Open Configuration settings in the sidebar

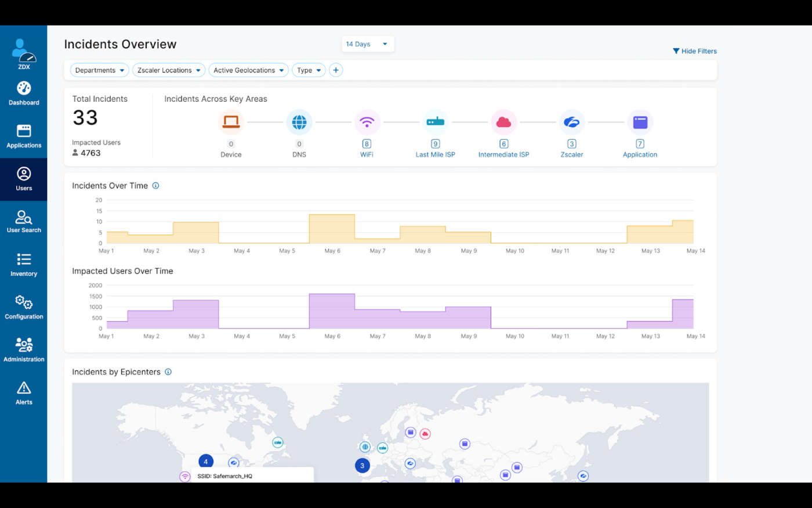coord(24,307)
